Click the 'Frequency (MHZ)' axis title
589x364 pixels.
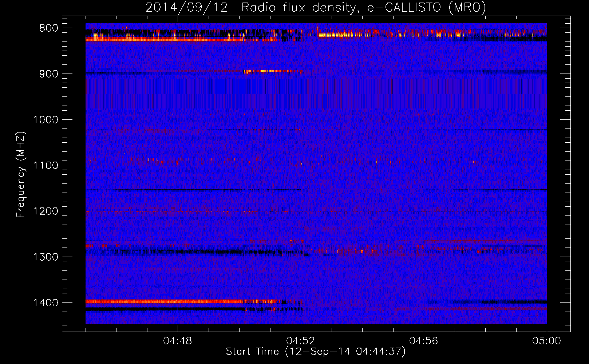pos(21,175)
